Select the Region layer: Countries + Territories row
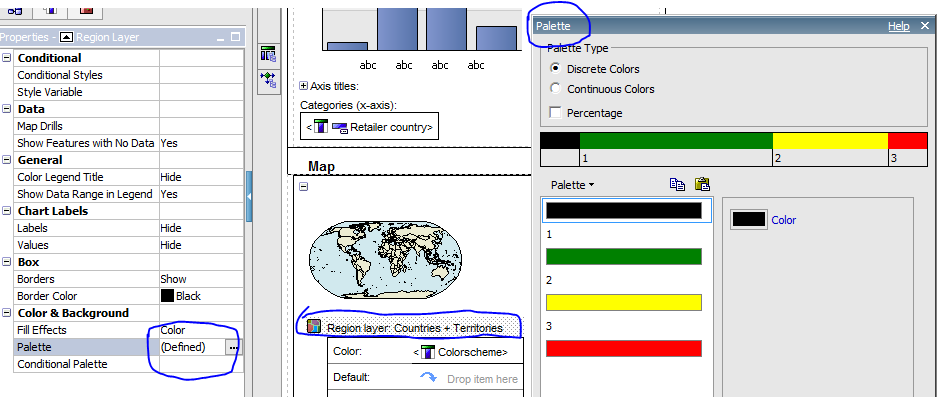Viewport: 939px width, 397px height. (x=409, y=328)
